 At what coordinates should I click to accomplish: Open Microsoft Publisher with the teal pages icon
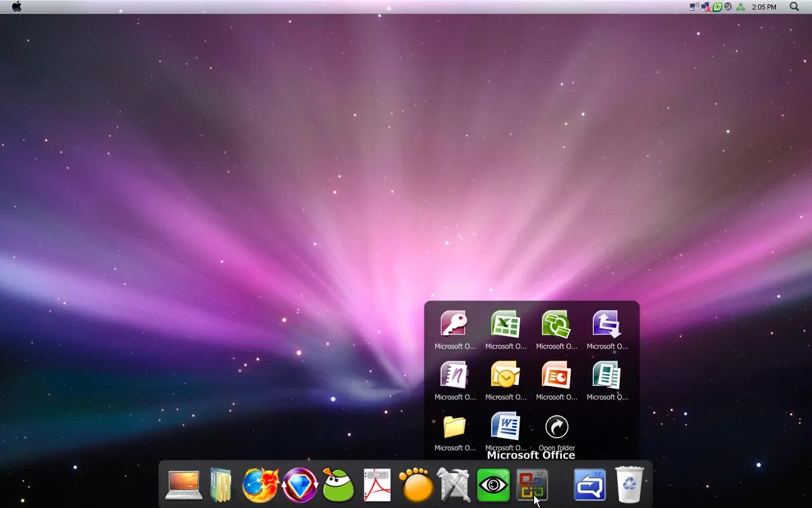click(x=607, y=375)
